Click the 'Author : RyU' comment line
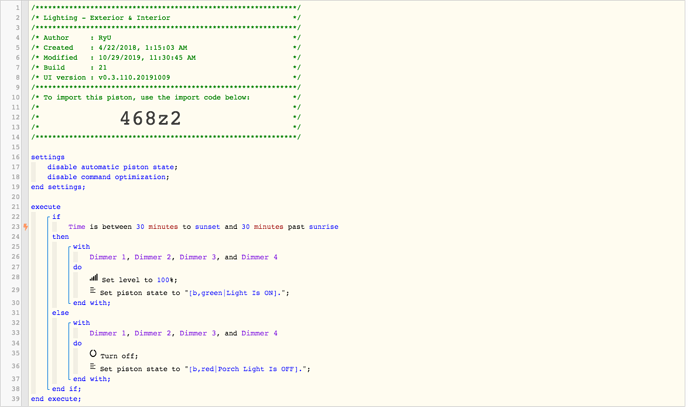690x408 pixels. pyautogui.click(x=166, y=38)
